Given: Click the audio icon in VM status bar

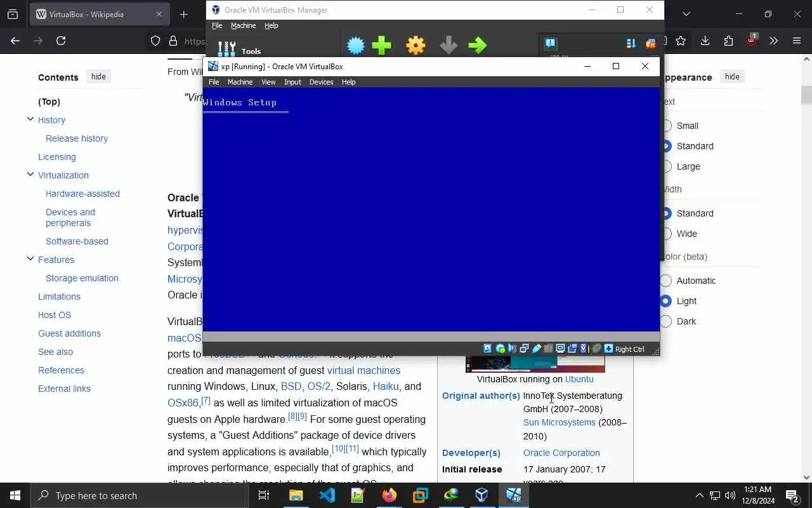Looking at the screenshot, I should [x=512, y=349].
